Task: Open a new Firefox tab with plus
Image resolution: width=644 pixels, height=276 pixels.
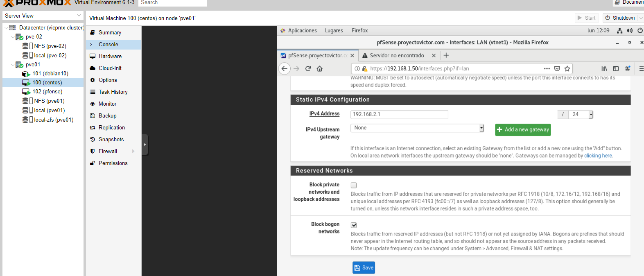Action: (446, 55)
